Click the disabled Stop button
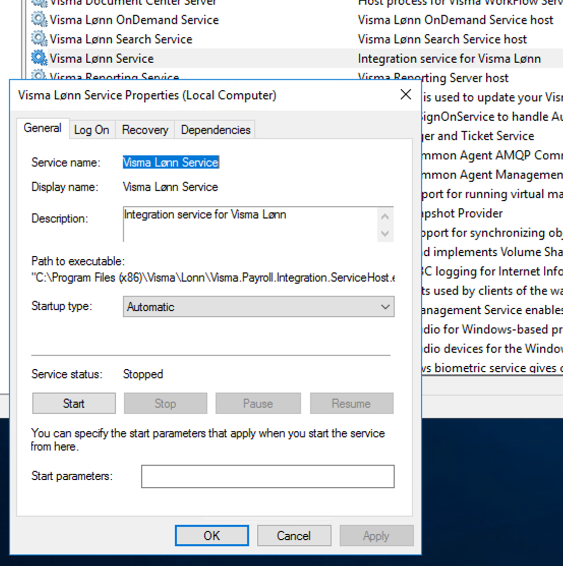 pyautogui.click(x=166, y=403)
